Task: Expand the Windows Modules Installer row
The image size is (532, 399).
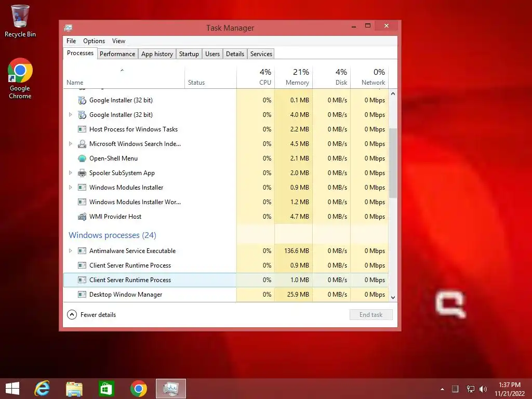Action: point(70,187)
